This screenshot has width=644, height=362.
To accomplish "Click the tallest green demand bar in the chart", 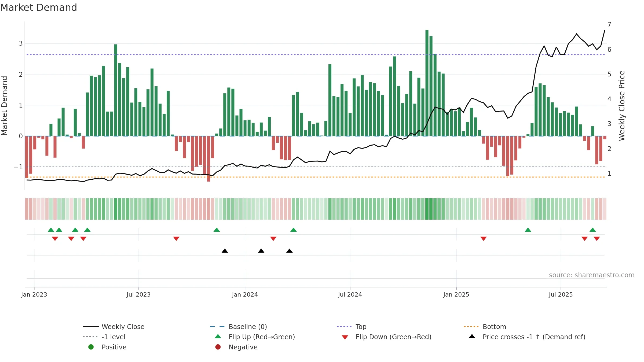I will [427, 83].
